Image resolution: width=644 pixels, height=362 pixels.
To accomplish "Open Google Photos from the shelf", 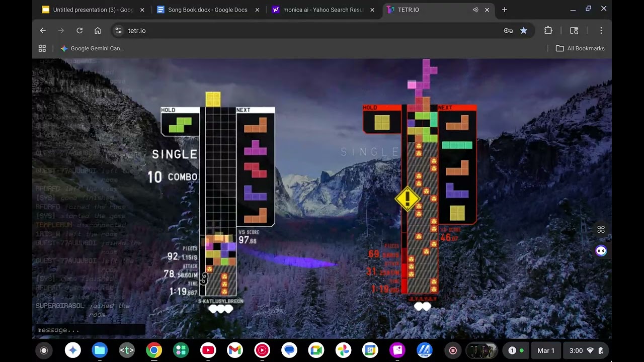I will (344, 350).
